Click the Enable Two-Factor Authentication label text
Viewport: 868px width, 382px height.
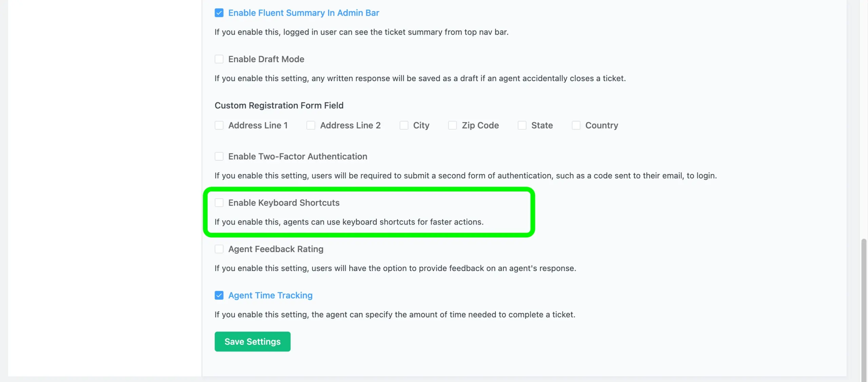pyautogui.click(x=298, y=156)
